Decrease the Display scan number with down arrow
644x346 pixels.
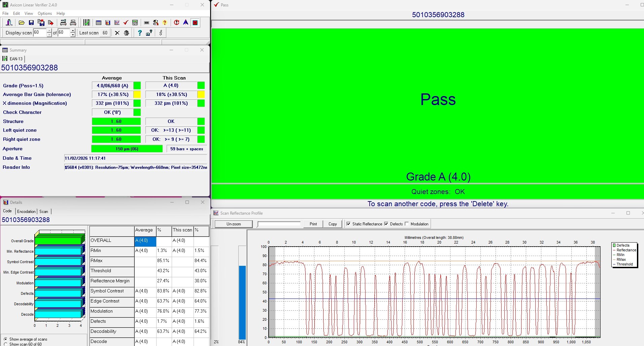49,35
